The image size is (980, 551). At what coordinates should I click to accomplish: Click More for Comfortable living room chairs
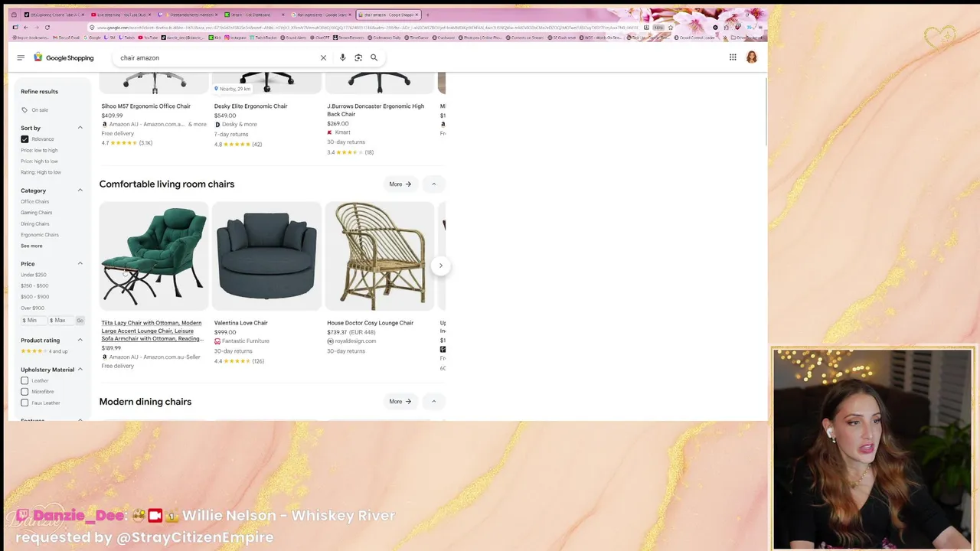coord(400,184)
